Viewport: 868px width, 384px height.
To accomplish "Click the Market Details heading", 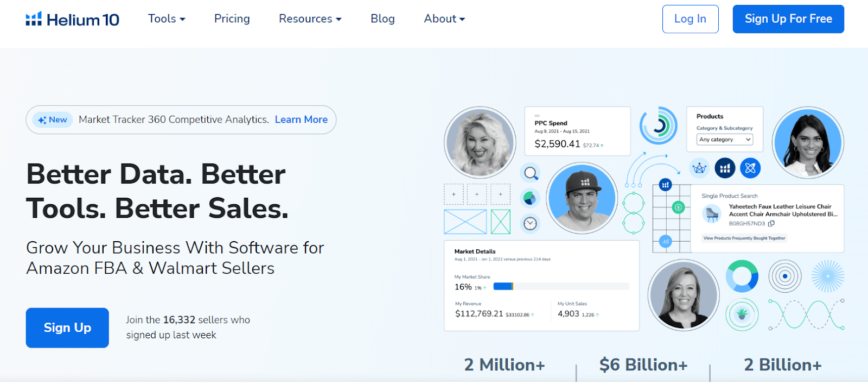I will pyautogui.click(x=475, y=251).
